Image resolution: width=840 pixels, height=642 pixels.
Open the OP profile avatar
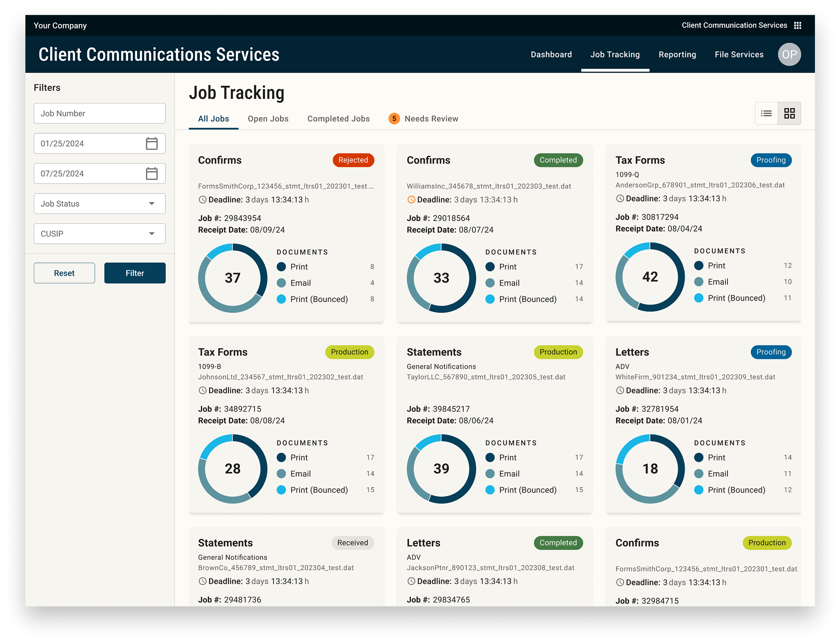789,54
